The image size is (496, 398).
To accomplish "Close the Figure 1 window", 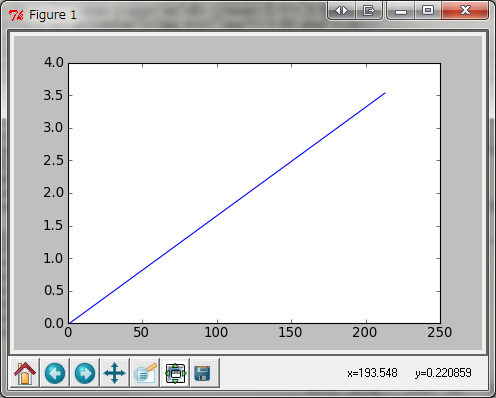I will tap(465, 11).
